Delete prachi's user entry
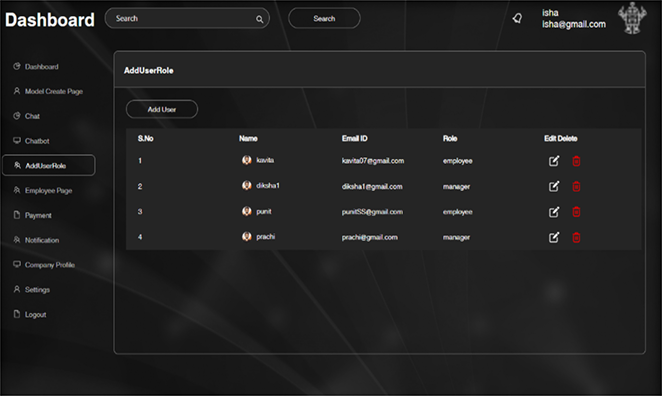662x396 pixels. (x=576, y=237)
